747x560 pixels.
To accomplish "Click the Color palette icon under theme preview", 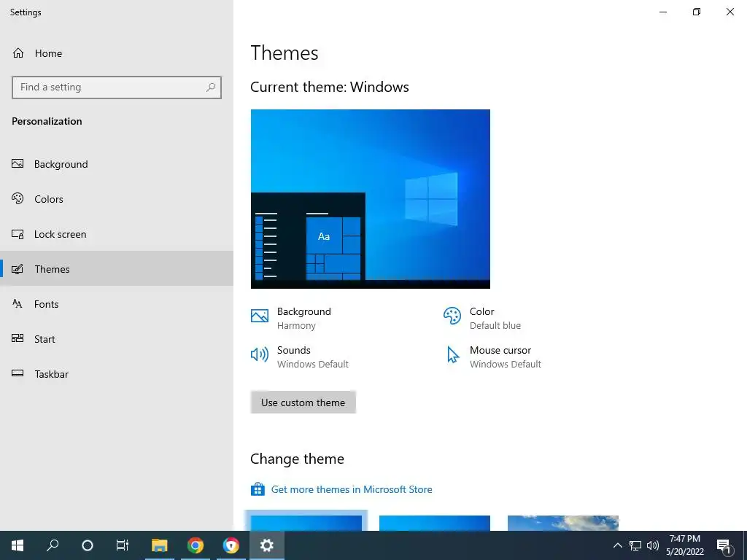I will coord(452,316).
